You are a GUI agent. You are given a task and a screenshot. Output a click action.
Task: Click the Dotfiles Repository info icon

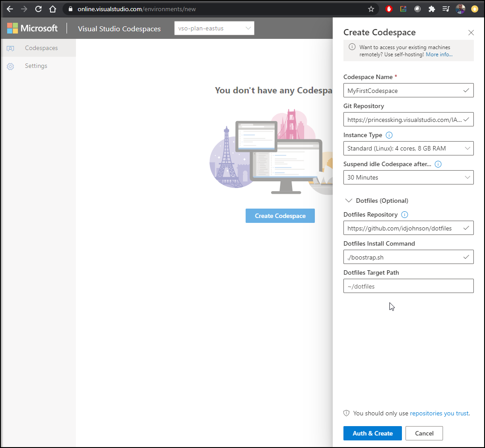tap(404, 214)
